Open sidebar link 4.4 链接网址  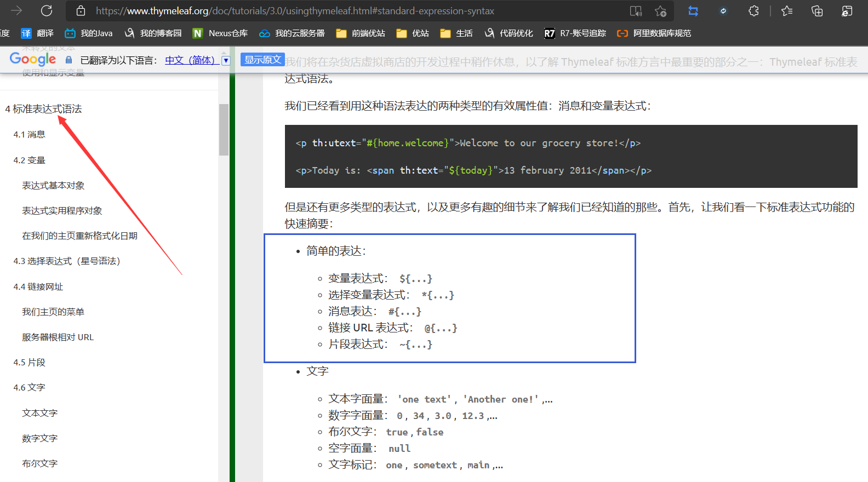click(38, 287)
